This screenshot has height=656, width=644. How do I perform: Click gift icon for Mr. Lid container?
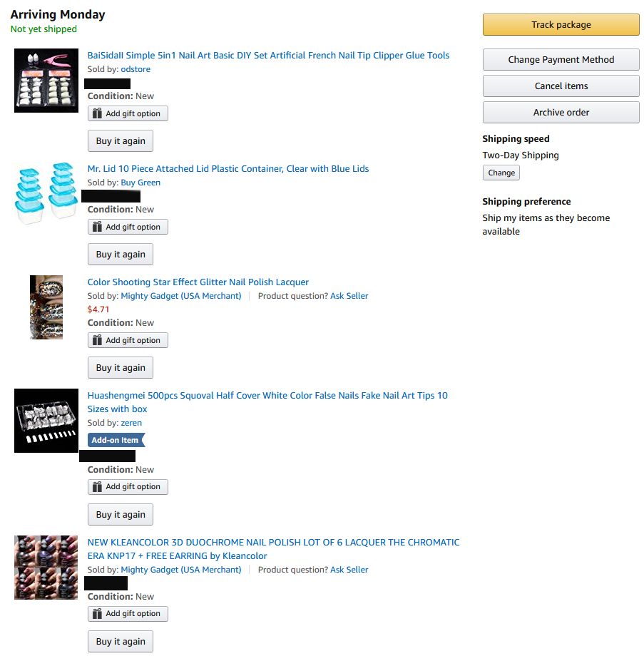pos(98,227)
